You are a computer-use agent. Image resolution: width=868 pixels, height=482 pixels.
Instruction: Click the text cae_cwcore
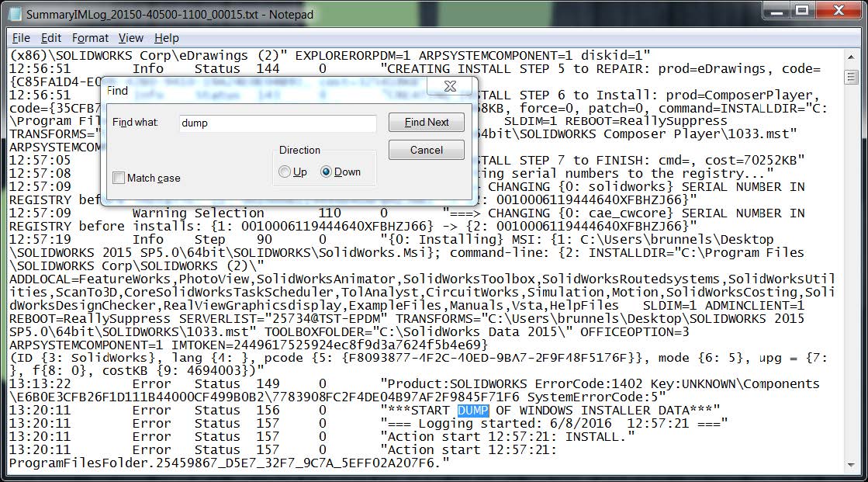click(x=635, y=213)
